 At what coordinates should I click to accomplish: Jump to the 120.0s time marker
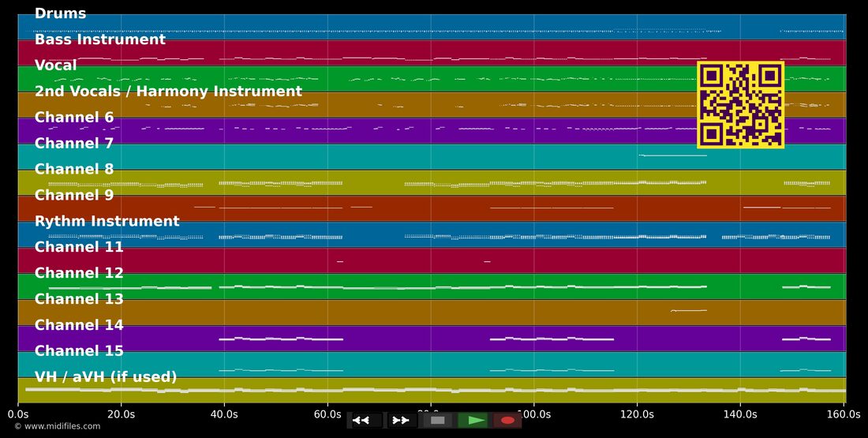(637, 414)
